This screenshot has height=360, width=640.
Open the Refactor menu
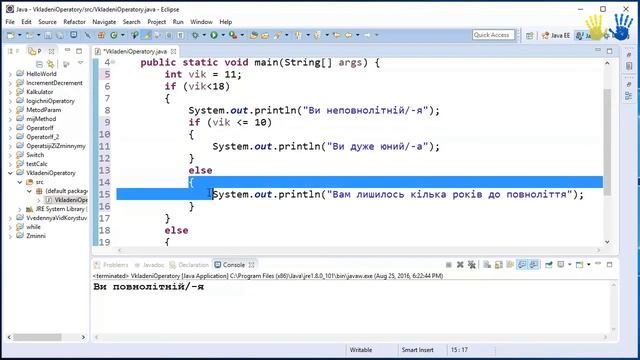click(74, 22)
